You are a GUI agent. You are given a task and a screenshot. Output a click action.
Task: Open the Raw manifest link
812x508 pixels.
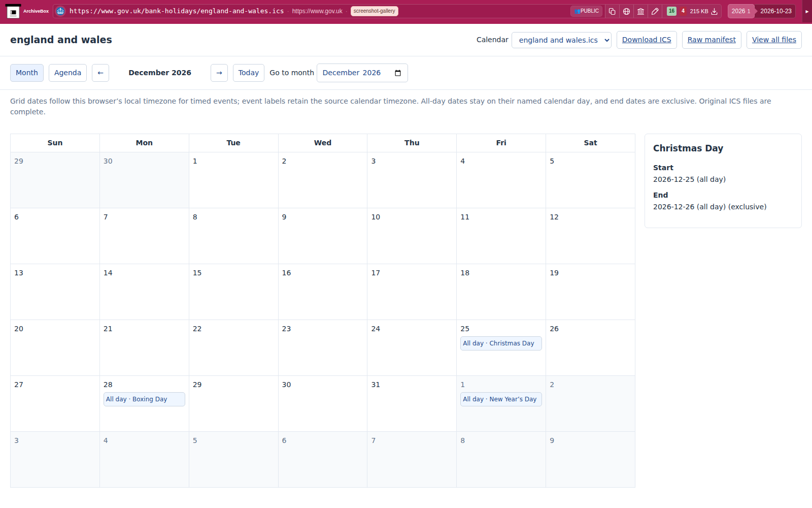712,40
